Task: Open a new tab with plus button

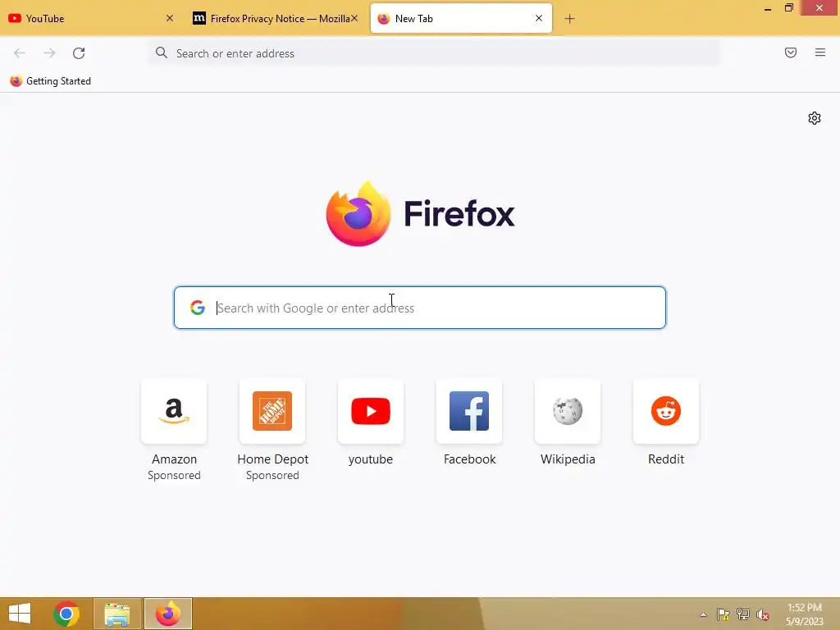Action: click(569, 19)
